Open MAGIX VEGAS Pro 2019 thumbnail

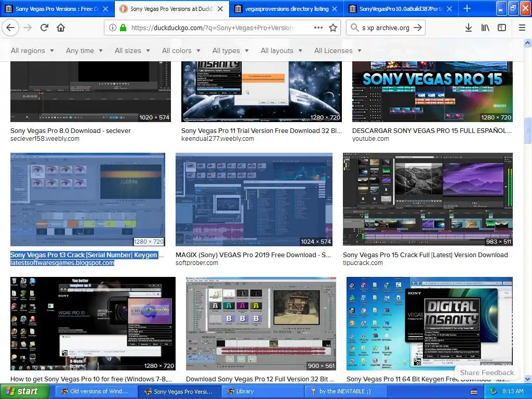(x=254, y=199)
